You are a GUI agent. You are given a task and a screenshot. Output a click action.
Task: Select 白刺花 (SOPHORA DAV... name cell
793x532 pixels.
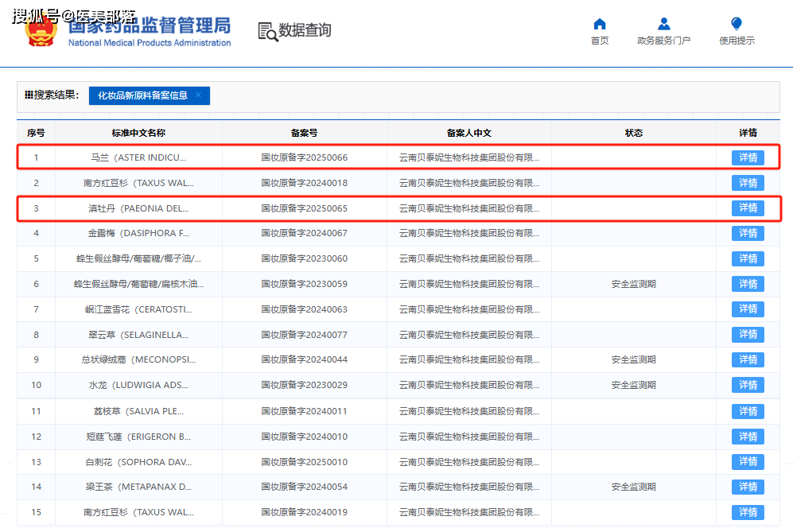click(x=138, y=462)
